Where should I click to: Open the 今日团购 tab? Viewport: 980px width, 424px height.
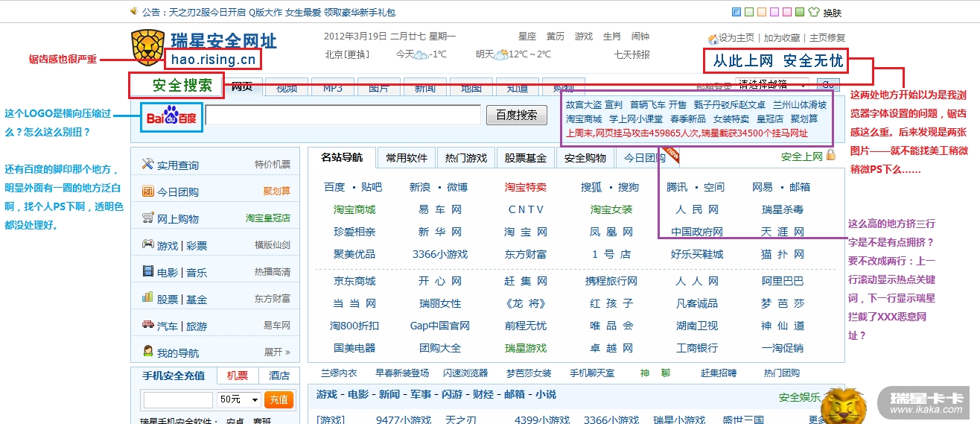coord(645,157)
